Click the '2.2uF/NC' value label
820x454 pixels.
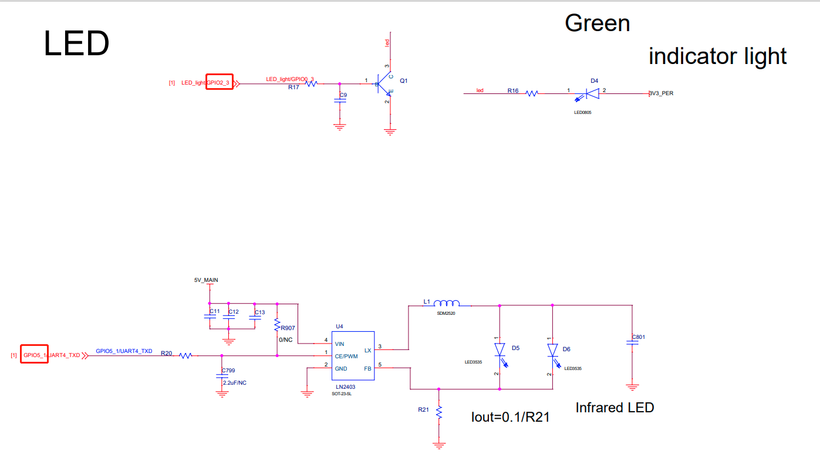tap(235, 383)
